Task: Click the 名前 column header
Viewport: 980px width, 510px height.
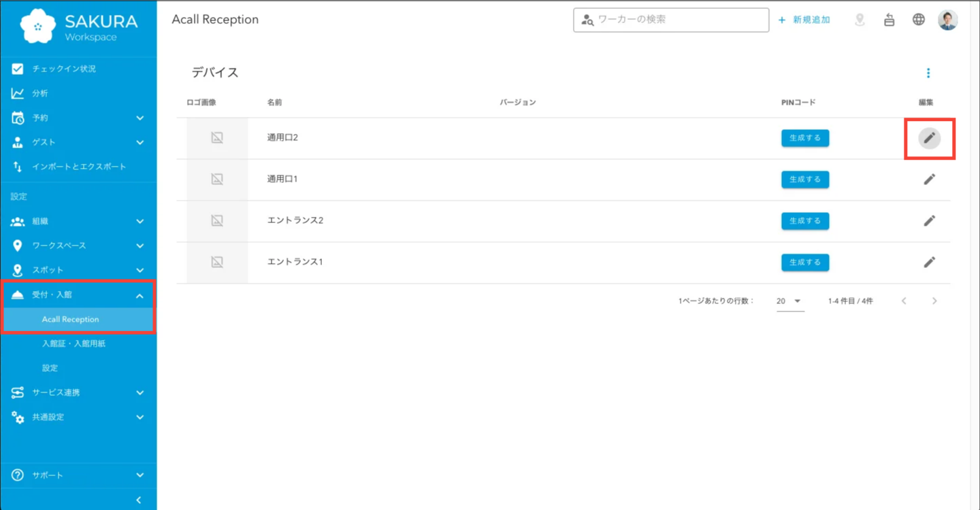Action: click(275, 103)
